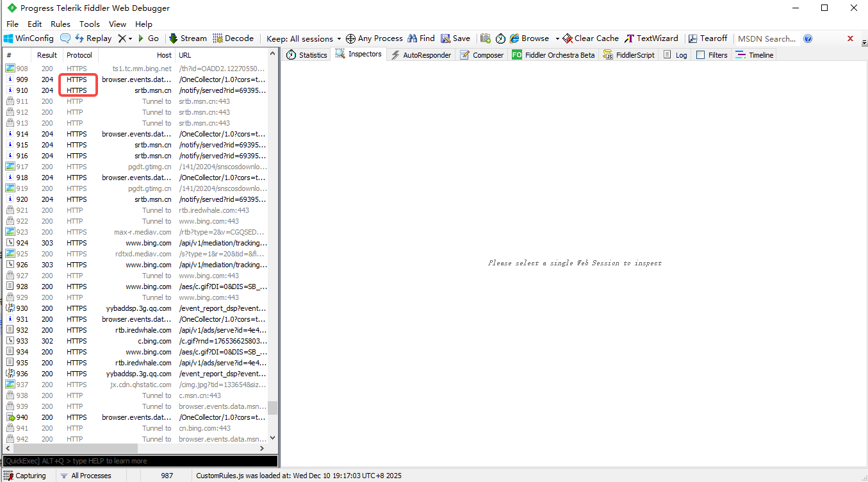Switch to the Timeline tab
This screenshot has height=482, width=868.
(755, 55)
